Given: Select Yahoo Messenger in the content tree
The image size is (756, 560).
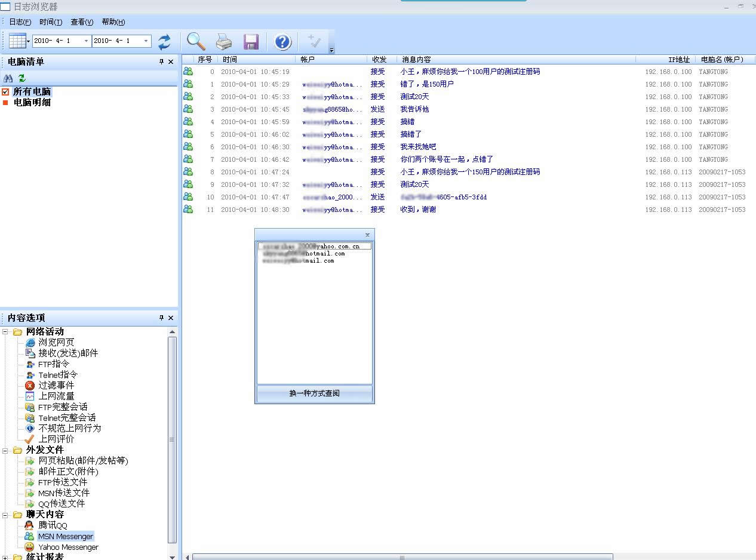Looking at the screenshot, I should pos(68,547).
